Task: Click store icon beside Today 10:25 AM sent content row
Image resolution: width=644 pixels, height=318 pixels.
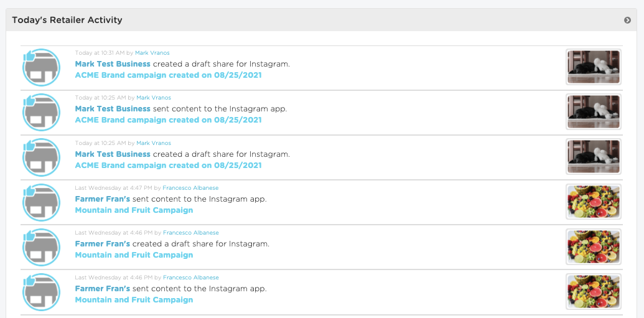Action: click(41, 112)
